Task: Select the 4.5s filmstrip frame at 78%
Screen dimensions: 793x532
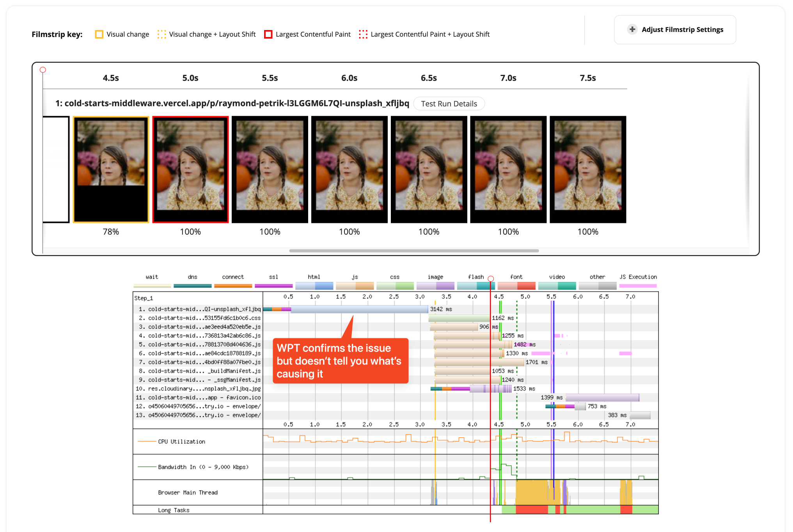Action: 111,170
